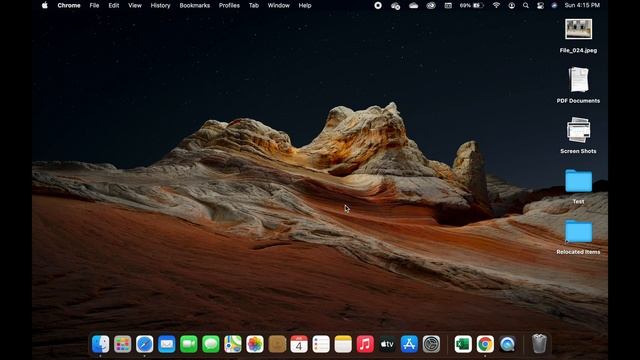This screenshot has width=640, height=360.
Task: Select File_024.jpeg thumbnail on desktop
Action: (x=578, y=29)
